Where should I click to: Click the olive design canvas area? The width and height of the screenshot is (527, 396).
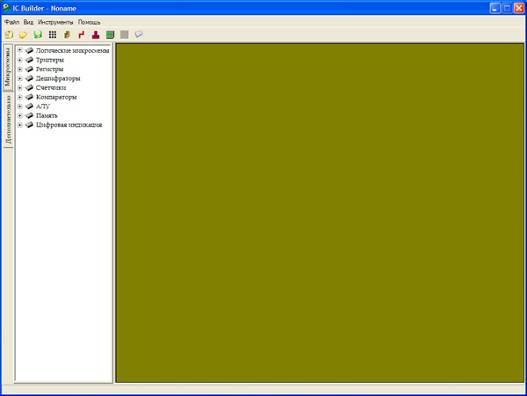[320, 213]
